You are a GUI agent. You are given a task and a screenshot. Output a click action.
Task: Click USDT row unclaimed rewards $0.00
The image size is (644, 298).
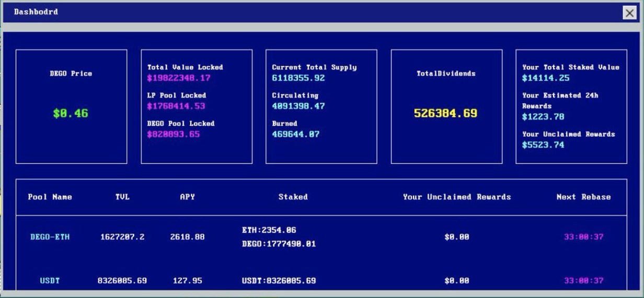457,281
